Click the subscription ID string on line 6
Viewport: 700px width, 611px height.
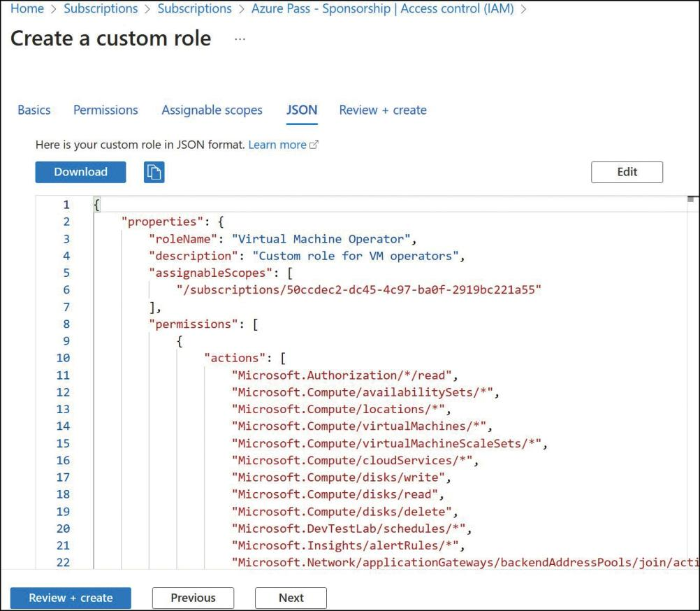tap(358, 290)
